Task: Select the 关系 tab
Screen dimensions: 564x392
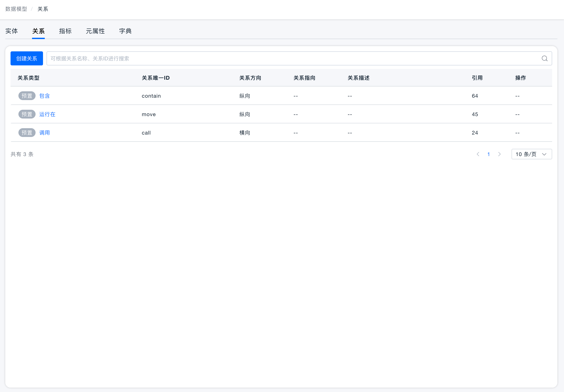Action: tap(38, 31)
